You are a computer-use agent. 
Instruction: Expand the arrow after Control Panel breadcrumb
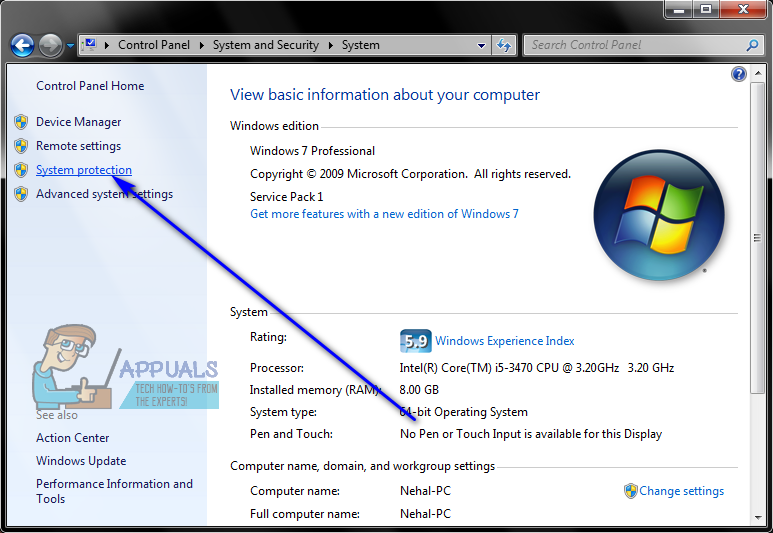(x=202, y=45)
